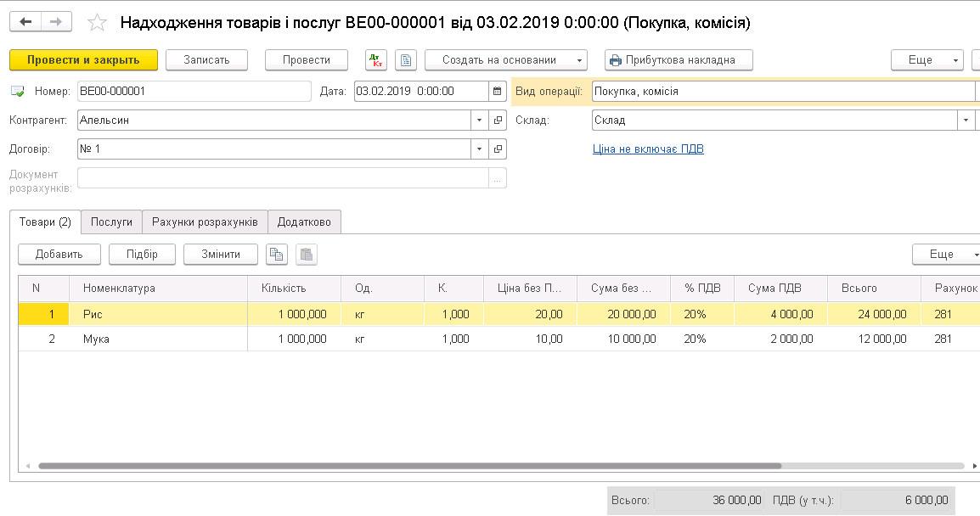Image resolution: width=980 pixels, height=516 pixels.
Task: Open Підбір selection button
Action: [x=142, y=255]
